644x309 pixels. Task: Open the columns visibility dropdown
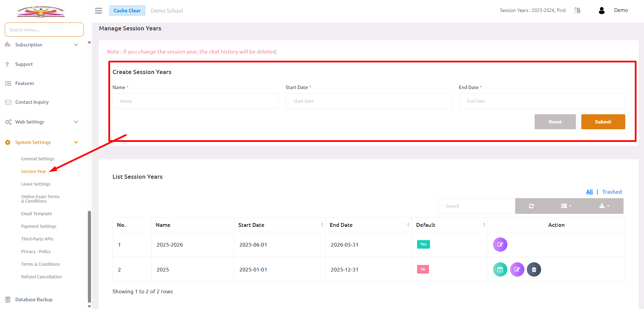tap(566, 206)
